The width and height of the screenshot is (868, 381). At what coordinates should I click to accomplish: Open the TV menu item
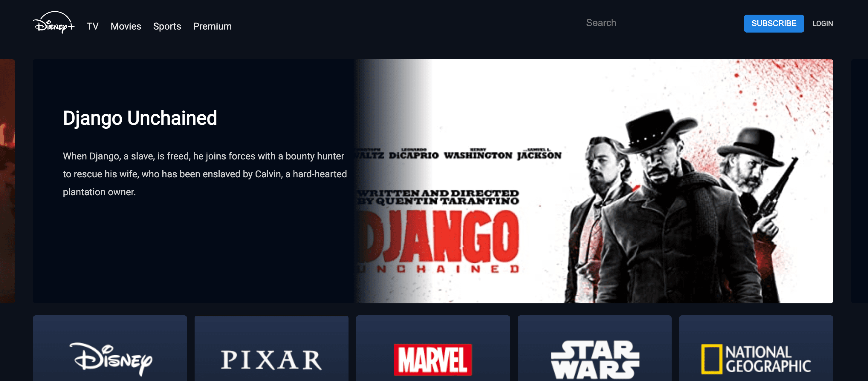tap(93, 26)
